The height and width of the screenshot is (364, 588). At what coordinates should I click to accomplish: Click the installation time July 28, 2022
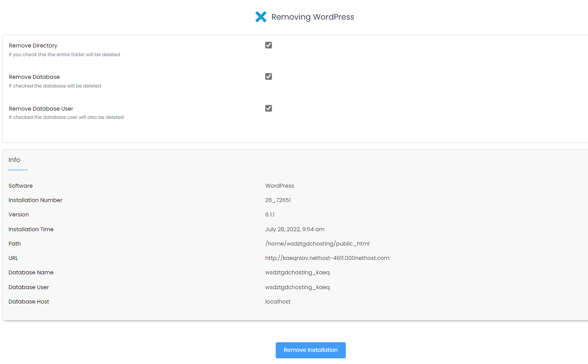[295, 229]
